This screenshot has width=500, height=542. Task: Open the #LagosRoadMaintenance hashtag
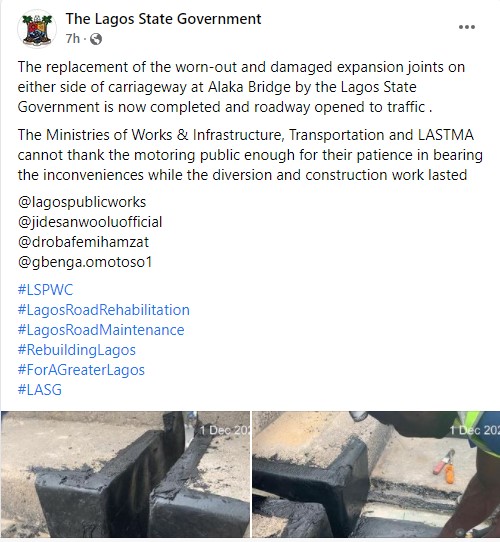tap(101, 330)
